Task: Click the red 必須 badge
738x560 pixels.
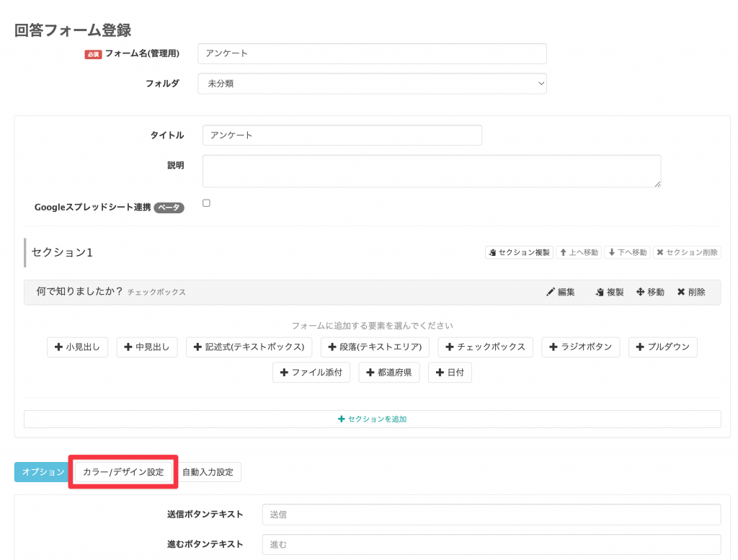Action: (x=93, y=54)
